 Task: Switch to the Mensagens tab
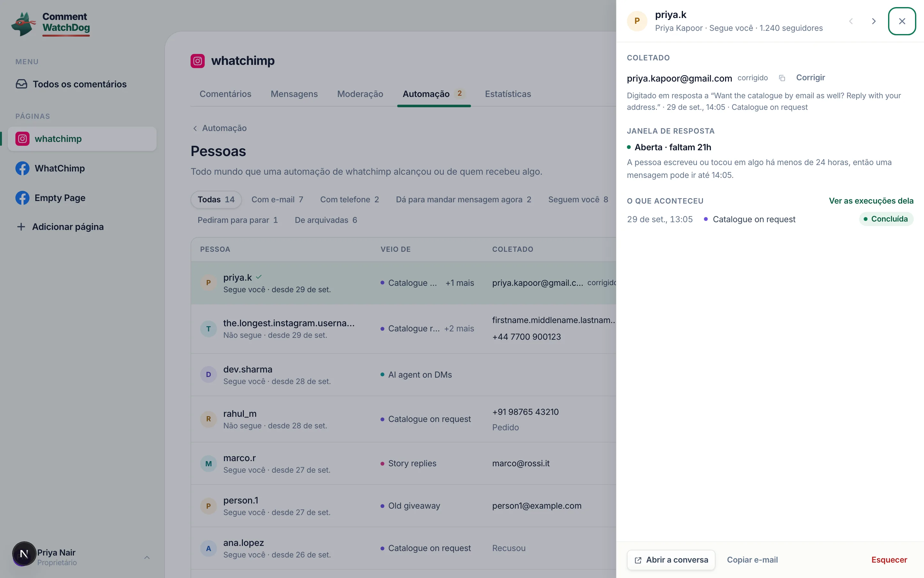(x=294, y=94)
